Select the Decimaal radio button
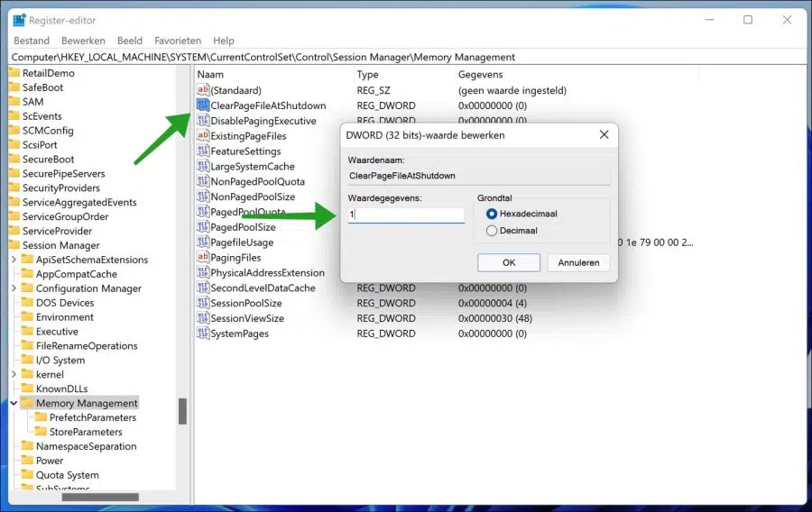The image size is (812, 512). tap(492, 231)
